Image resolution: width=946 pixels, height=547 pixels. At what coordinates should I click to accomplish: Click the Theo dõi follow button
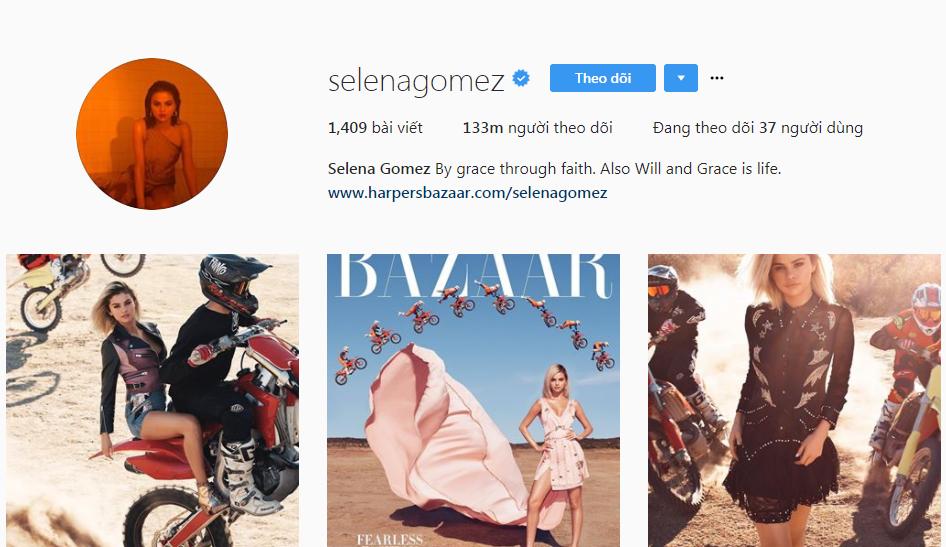(x=603, y=78)
